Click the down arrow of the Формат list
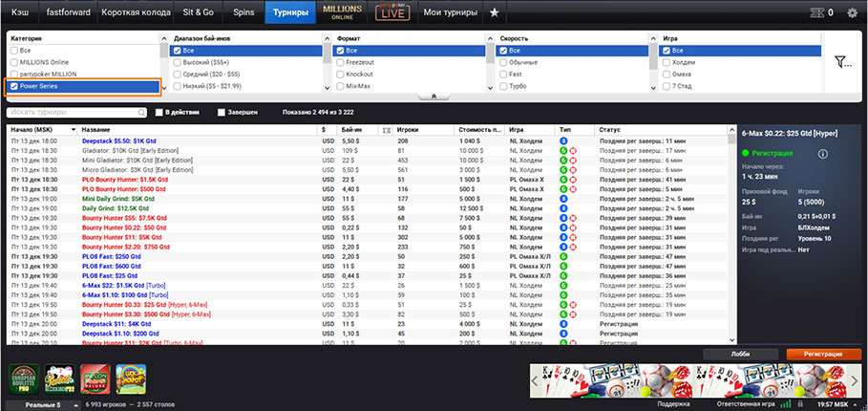Image resolution: width=868 pixels, height=411 pixels. coord(490,87)
